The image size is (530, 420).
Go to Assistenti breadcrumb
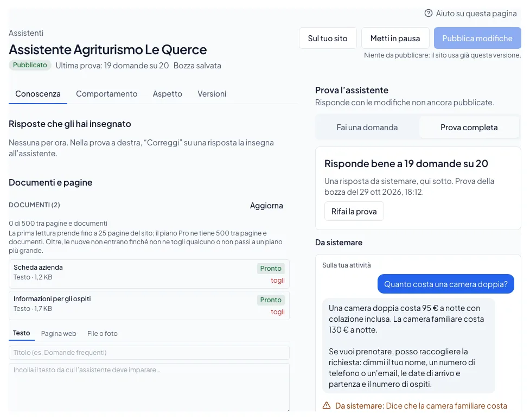pyautogui.click(x=26, y=33)
